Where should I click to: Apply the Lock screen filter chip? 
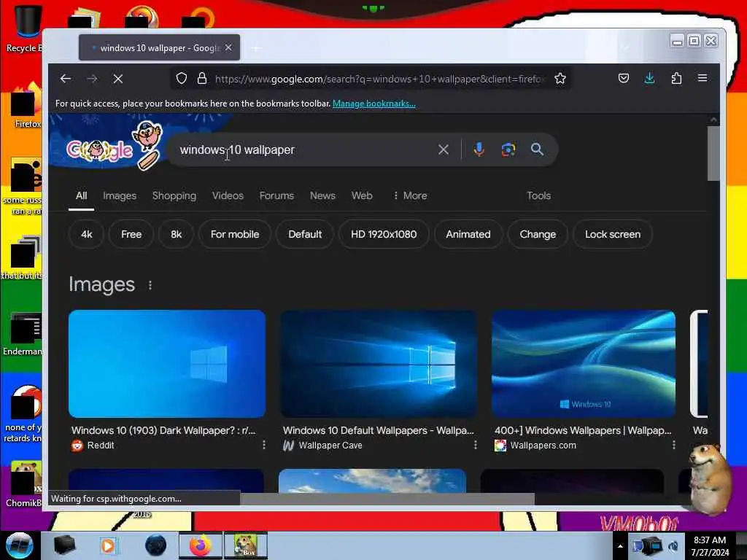[613, 234]
